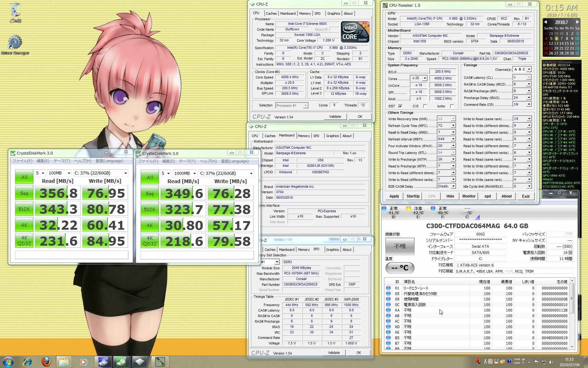Expand the Cores multiplier x20 dropdown
The image size is (588, 368).
[x=424, y=78]
